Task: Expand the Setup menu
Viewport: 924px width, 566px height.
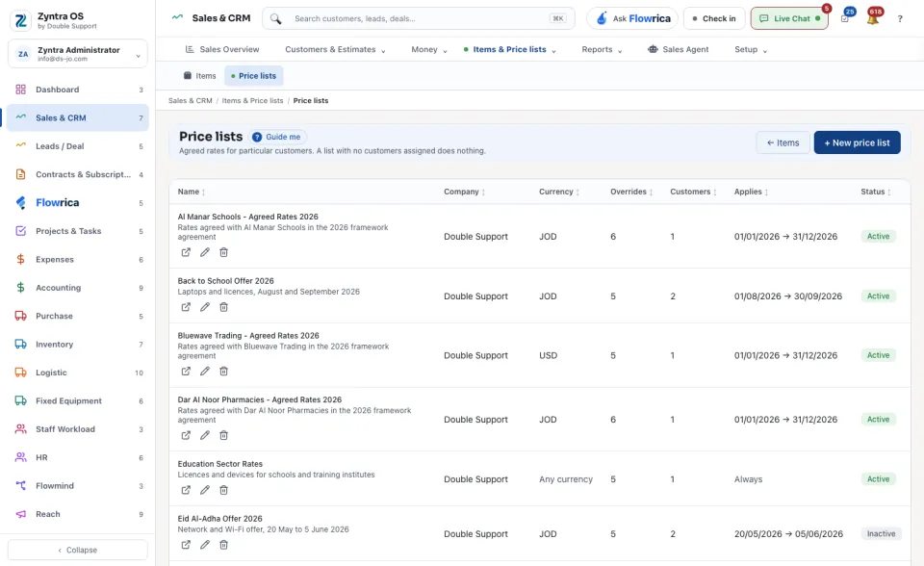Action: pos(751,49)
